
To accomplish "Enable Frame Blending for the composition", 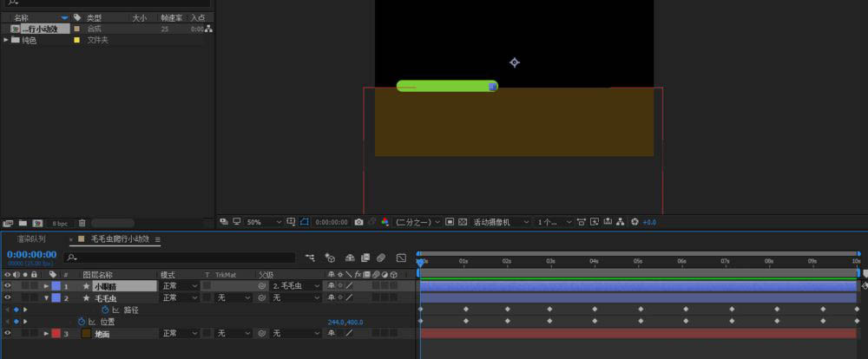I will [x=365, y=258].
